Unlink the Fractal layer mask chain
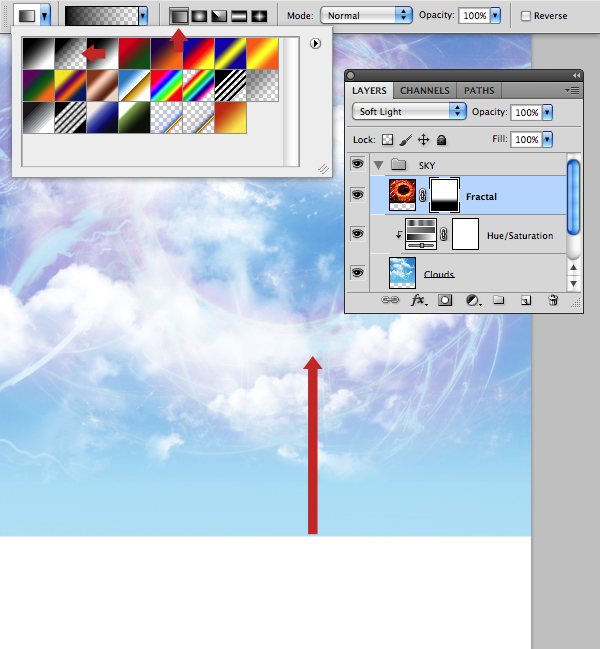This screenshot has width=600, height=649. 422,195
